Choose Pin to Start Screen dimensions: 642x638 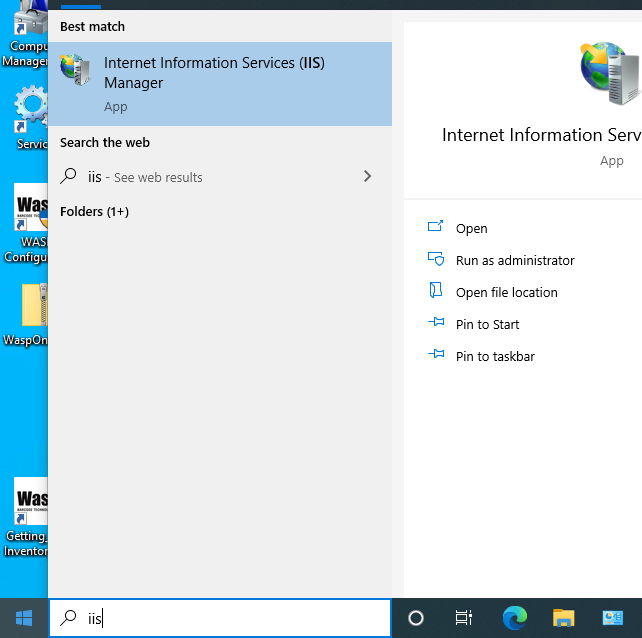click(487, 324)
